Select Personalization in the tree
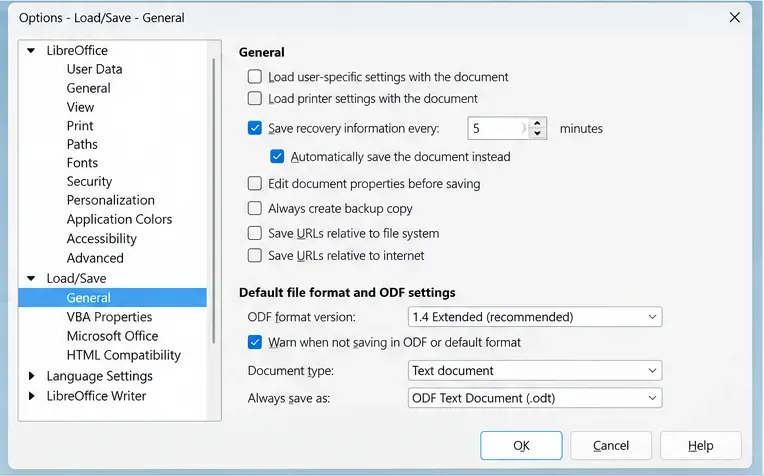 (111, 200)
